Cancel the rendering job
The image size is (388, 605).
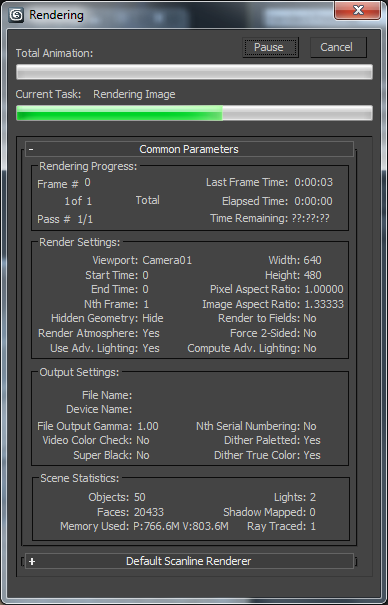pyautogui.click(x=338, y=47)
